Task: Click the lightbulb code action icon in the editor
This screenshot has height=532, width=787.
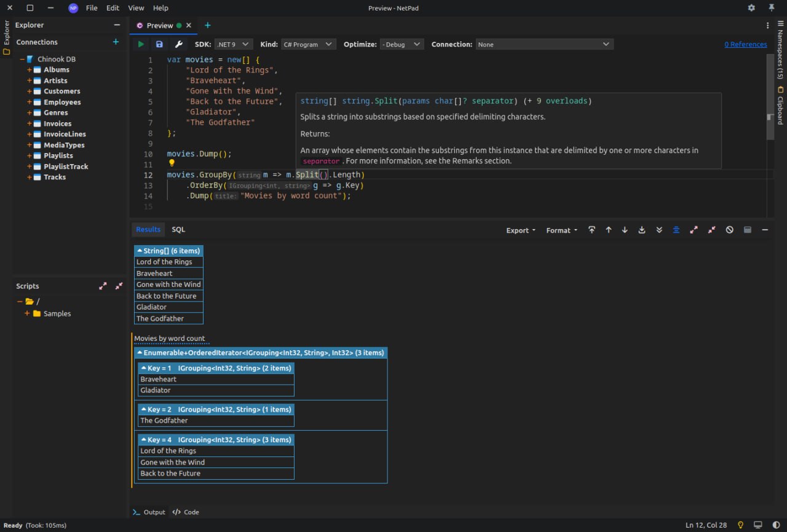Action: click(172, 163)
